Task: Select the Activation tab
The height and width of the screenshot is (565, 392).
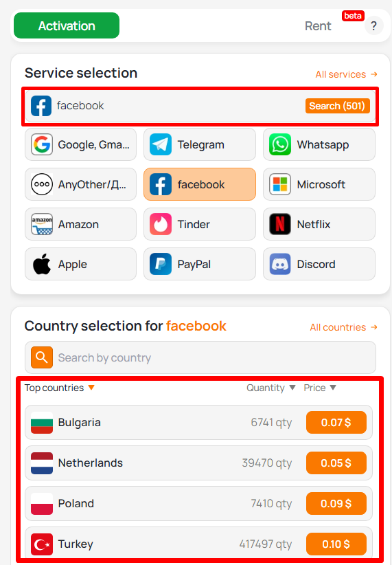Action: [x=67, y=25]
